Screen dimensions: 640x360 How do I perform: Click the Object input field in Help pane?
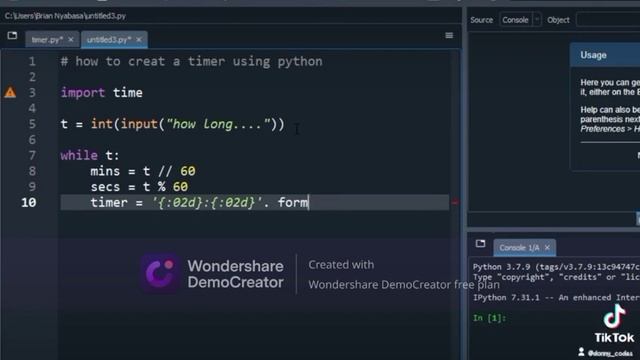click(x=608, y=20)
